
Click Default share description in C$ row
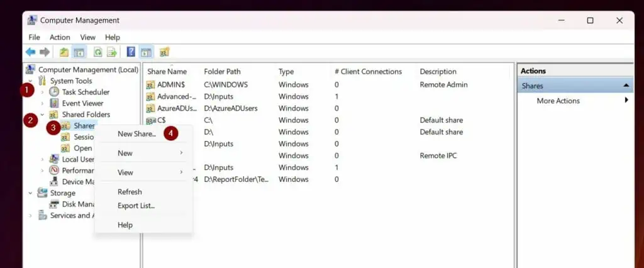pyautogui.click(x=441, y=120)
